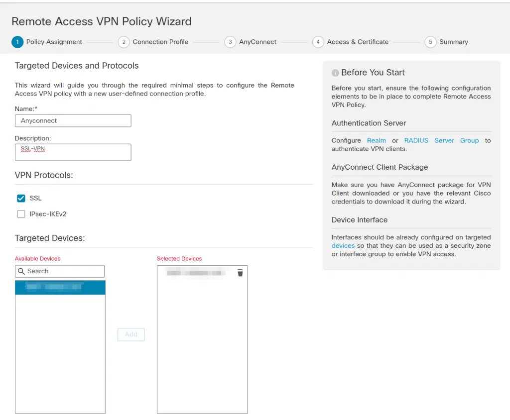Uncheck the SSL protocol checkbox

[x=21, y=198]
